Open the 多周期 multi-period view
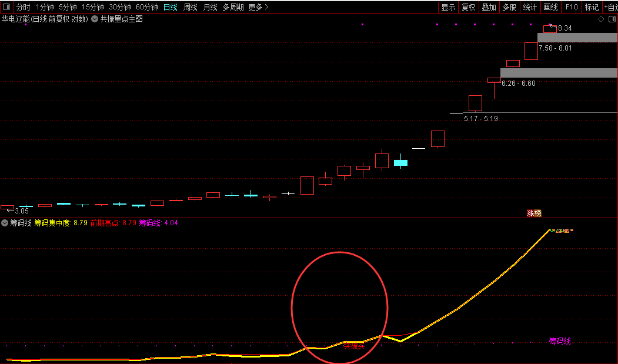 tap(233, 7)
